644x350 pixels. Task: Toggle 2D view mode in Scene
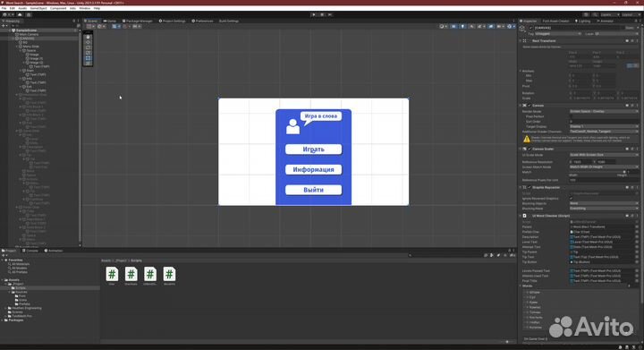click(453, 26)
